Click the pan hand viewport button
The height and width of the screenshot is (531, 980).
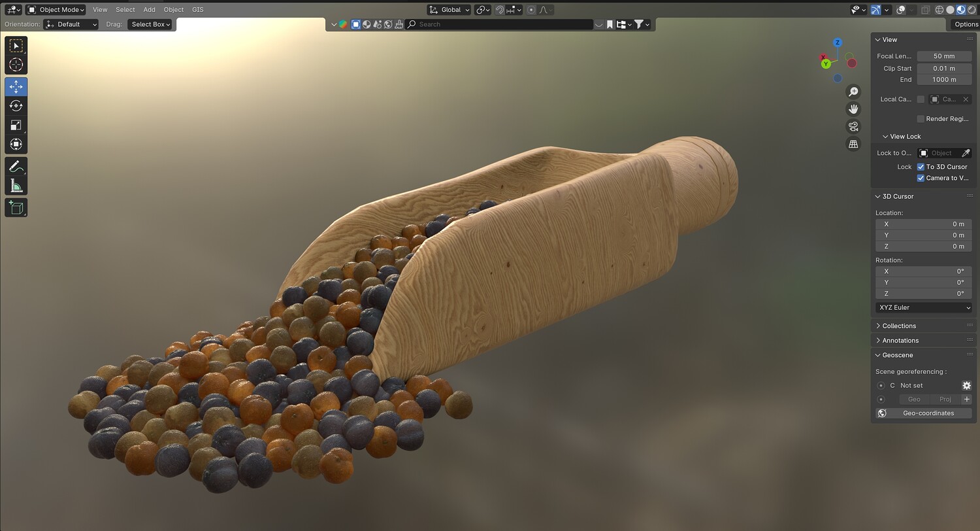(x=853, y=109)
